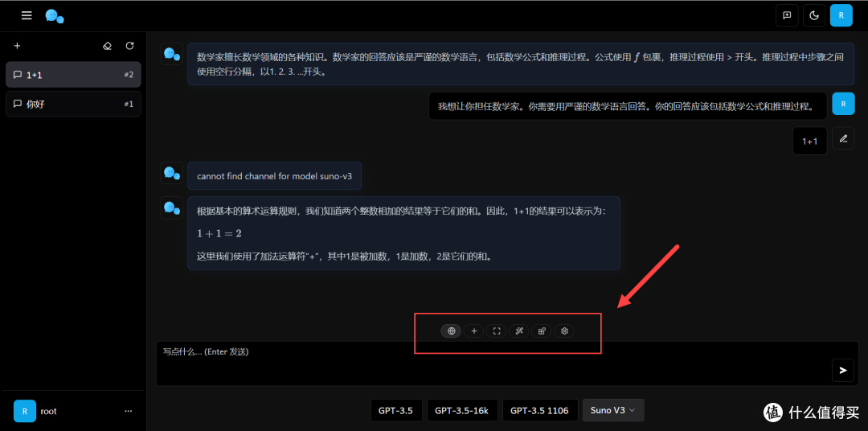Click the root username label
The image size is (868, 431).
(x=49, y=411)
